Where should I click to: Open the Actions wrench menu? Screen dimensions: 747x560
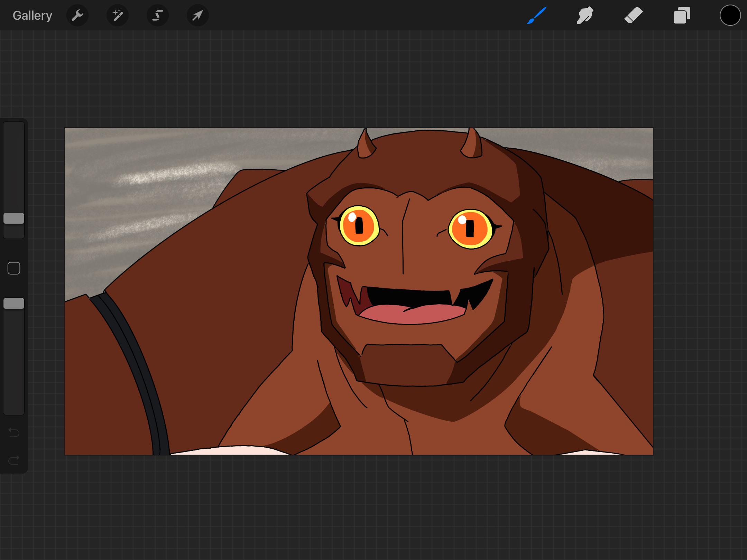77,15
